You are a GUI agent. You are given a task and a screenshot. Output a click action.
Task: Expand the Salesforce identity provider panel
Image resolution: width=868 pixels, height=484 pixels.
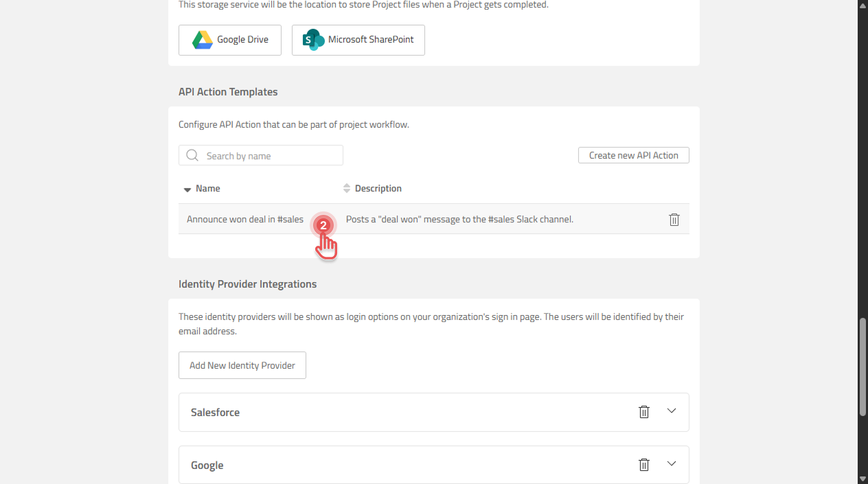pyautogui.click(x=672, y=411)
